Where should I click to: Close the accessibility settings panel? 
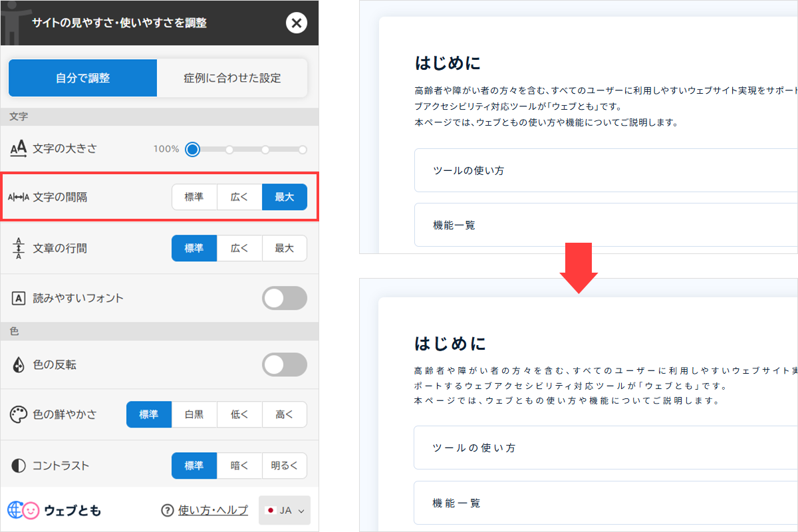[296, 23]
